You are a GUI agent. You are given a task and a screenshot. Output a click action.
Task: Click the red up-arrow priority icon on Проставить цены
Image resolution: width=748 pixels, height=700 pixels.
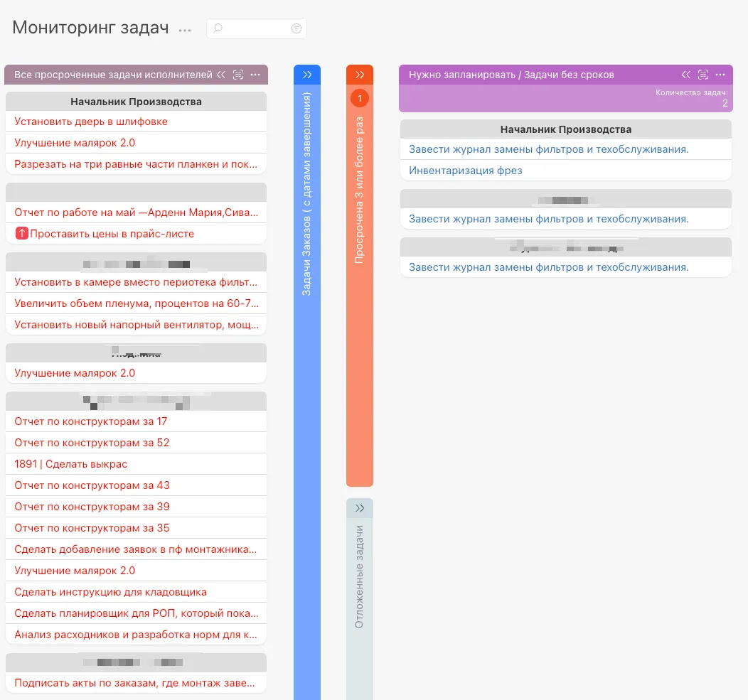pyautogui.click(x=21, y=233)
